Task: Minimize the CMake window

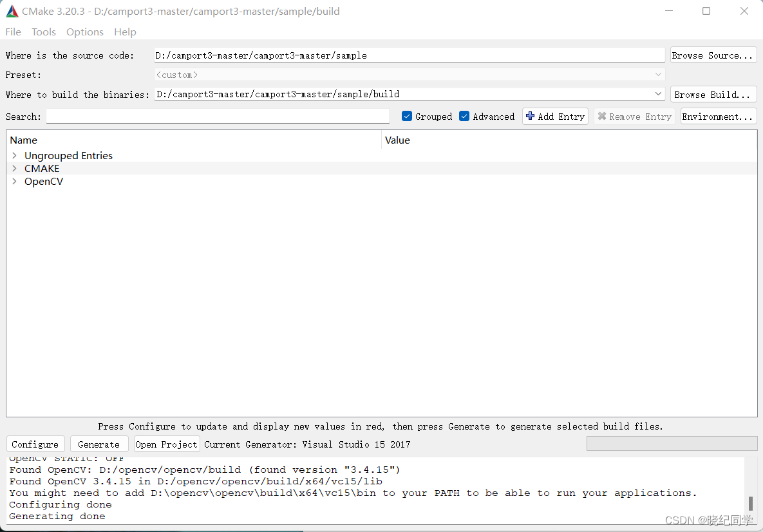Action: 669,11
